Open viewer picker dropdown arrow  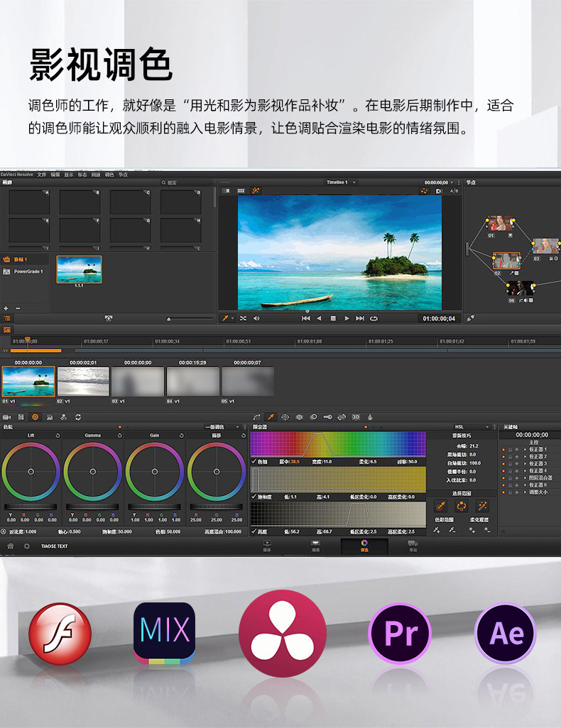point(233,319)
